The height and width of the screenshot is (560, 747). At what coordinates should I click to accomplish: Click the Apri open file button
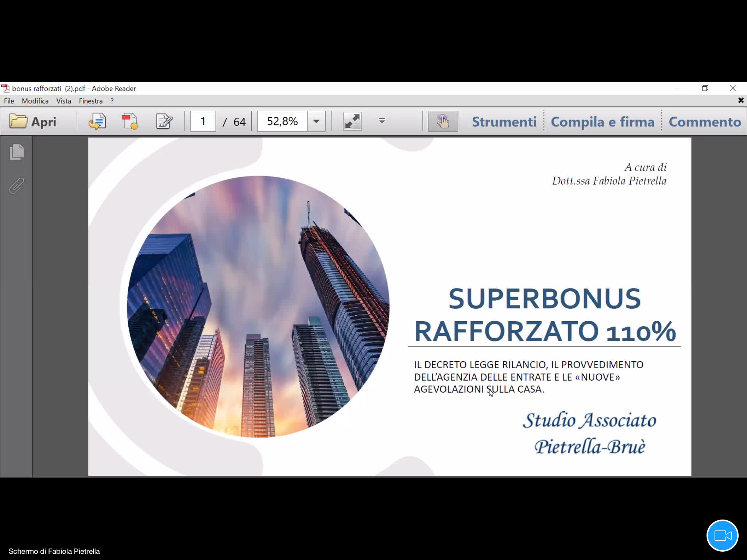33,121
